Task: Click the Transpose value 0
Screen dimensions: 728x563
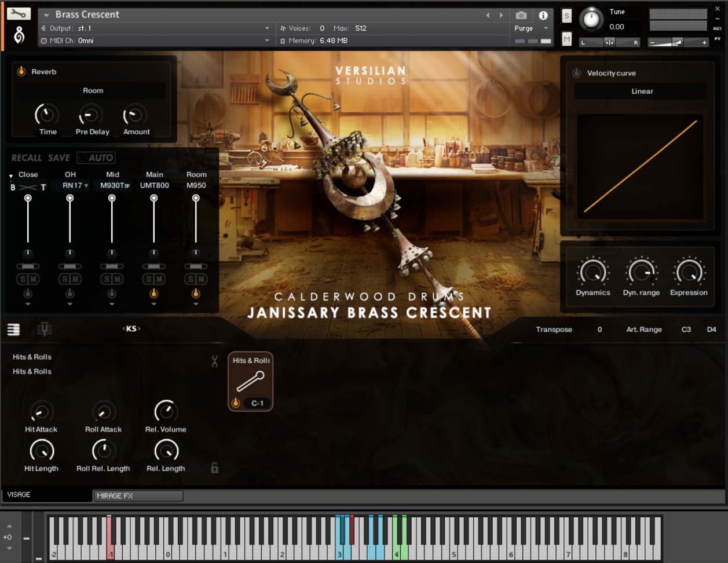Action: tap(599, 330)
